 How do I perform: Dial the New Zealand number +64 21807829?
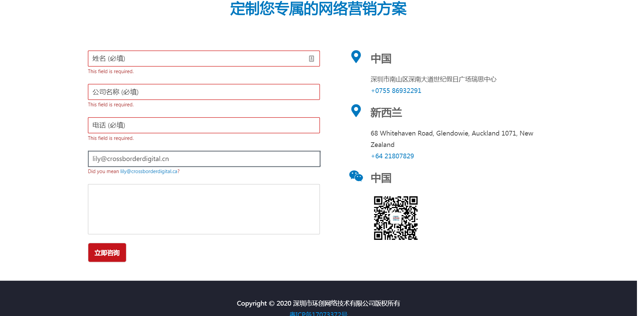392,156
